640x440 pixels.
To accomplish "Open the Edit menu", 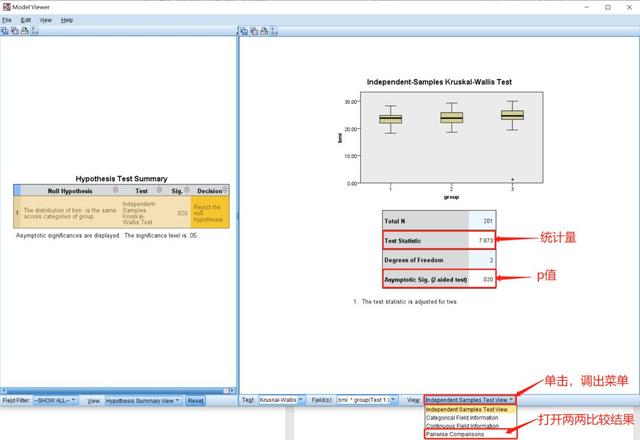I will tap(26, 20).
